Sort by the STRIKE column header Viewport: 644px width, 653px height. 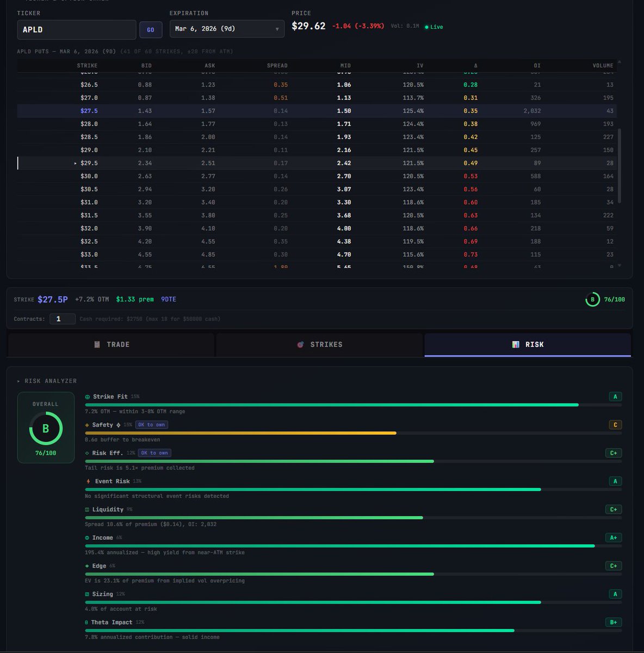(87, 66)
